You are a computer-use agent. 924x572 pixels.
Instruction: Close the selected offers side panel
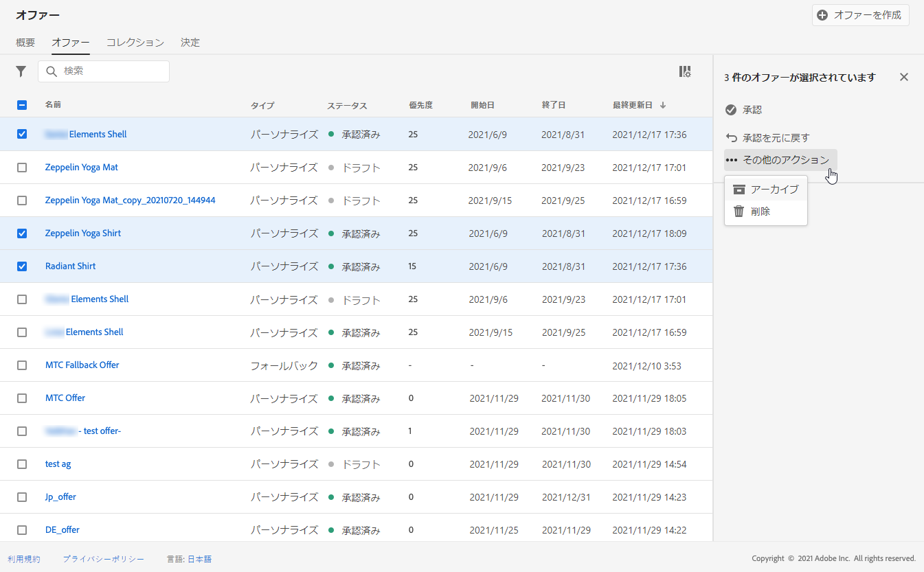(904, 77)
